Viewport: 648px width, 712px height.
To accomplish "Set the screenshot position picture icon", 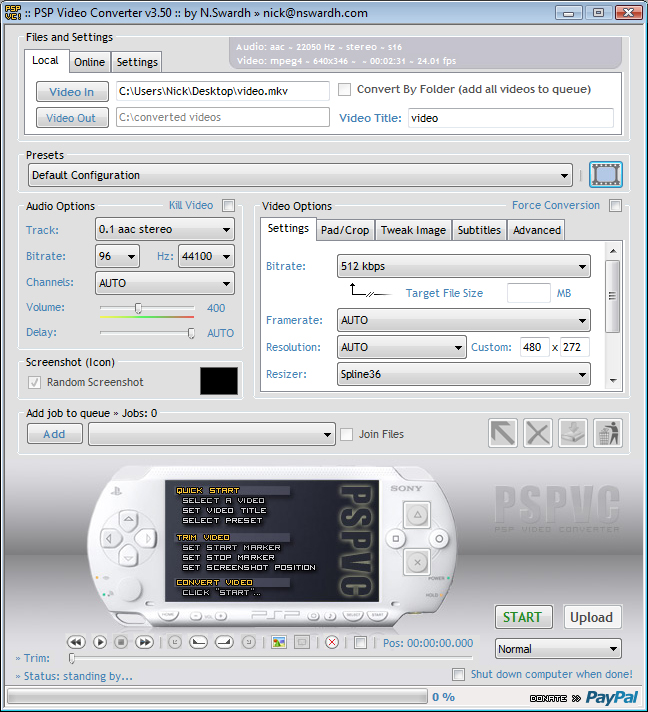I will click(x=279, y=642).
